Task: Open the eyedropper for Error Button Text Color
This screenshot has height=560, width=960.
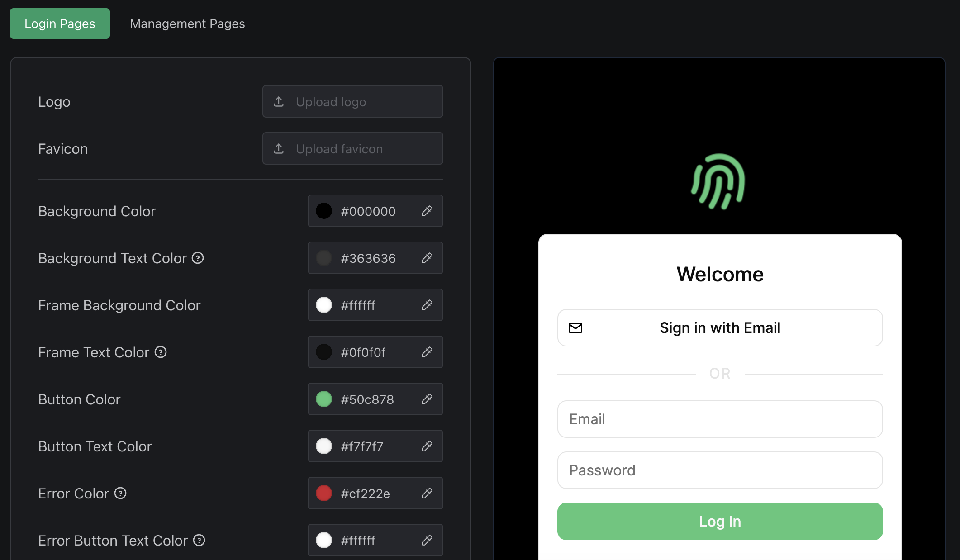Action: coord(427,540)
